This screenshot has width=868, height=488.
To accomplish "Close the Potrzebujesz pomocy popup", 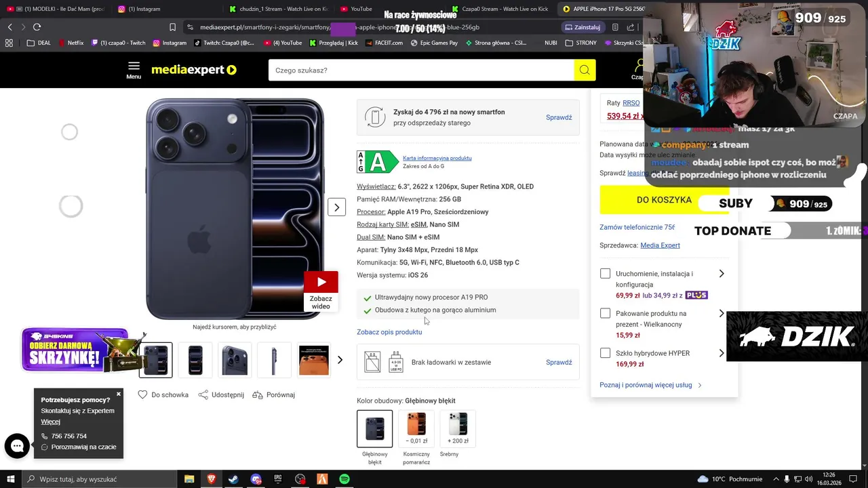I will pyautogui.click(x=119, y=394).
